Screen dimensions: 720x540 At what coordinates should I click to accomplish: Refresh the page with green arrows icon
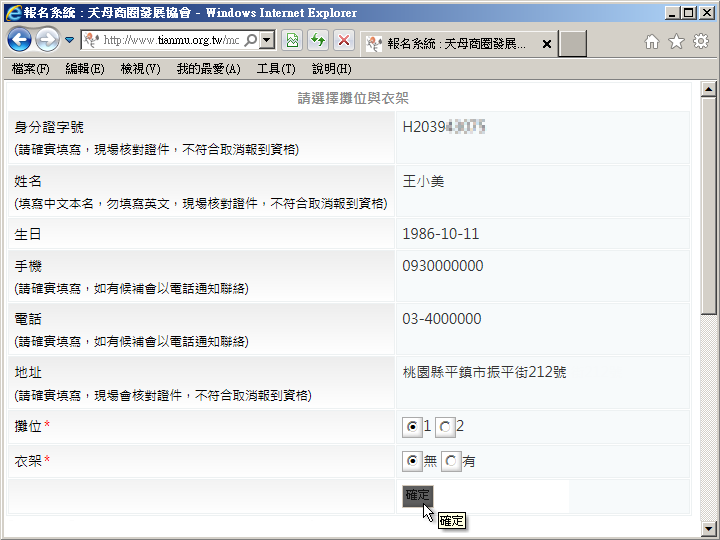coord(318,41)
